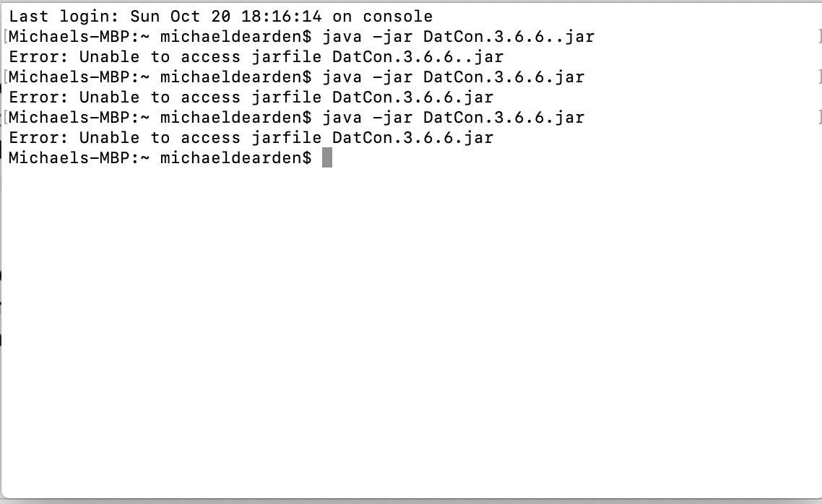Click "Michaels-MBP:~" on the last prompt line

79,157
